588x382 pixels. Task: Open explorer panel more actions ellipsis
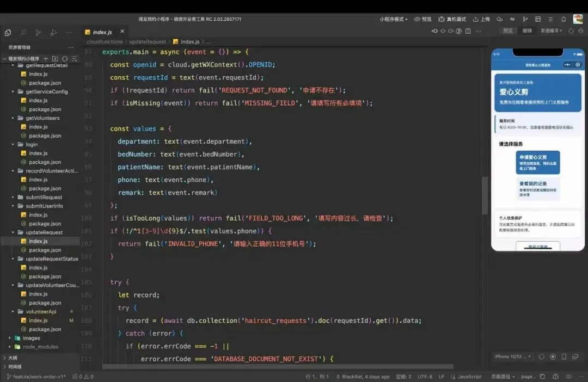tap(71, 47)
